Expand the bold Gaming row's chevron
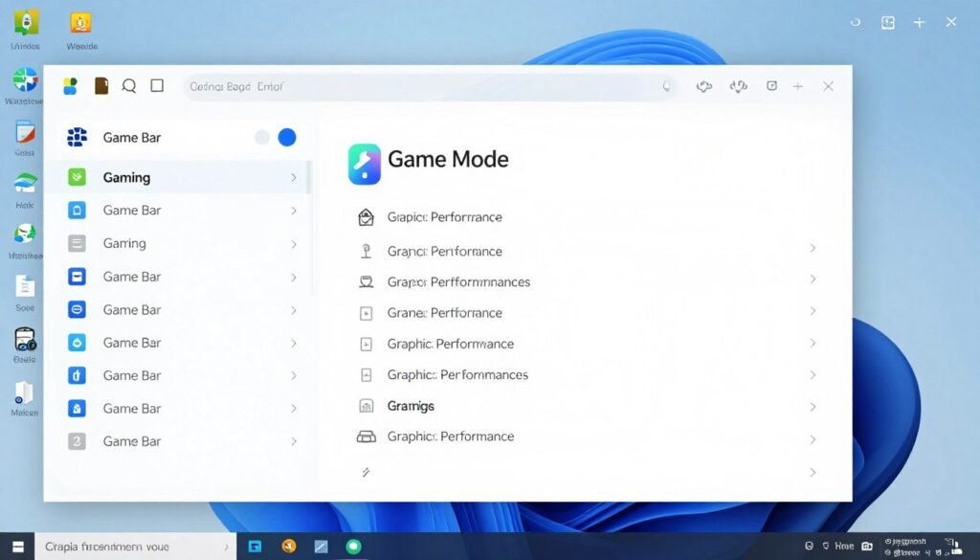The image size is (980, 560). [294, 178]
